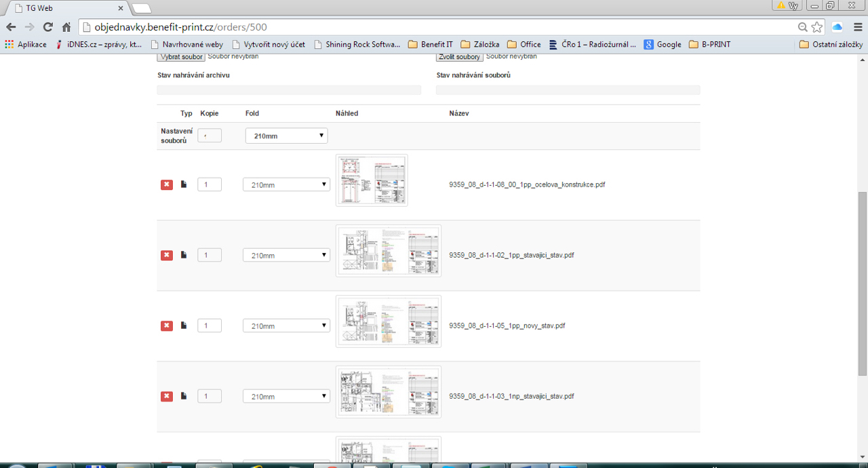Open the Navrhované weby bookmark
Viewport: 868px width, 468px height.
tap(186, 44)
